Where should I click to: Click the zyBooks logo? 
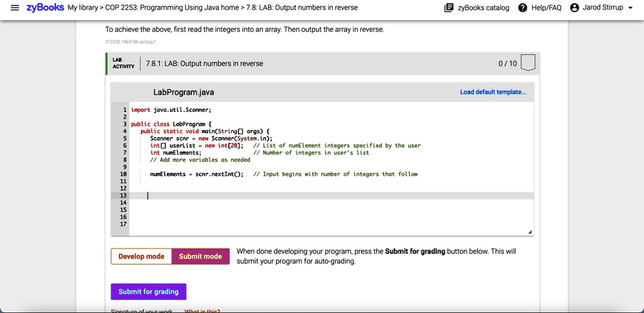(45, 8)
